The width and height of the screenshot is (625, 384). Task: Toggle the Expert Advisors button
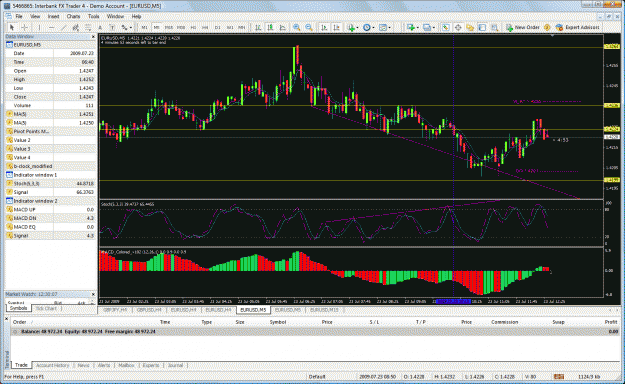[x=578, y=28]
